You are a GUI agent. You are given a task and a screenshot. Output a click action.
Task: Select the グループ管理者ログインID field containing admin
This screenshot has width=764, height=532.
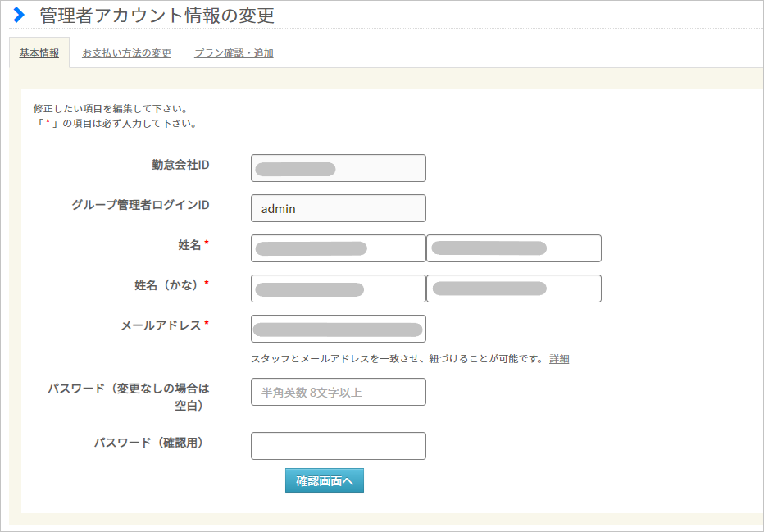coord(338,208)
